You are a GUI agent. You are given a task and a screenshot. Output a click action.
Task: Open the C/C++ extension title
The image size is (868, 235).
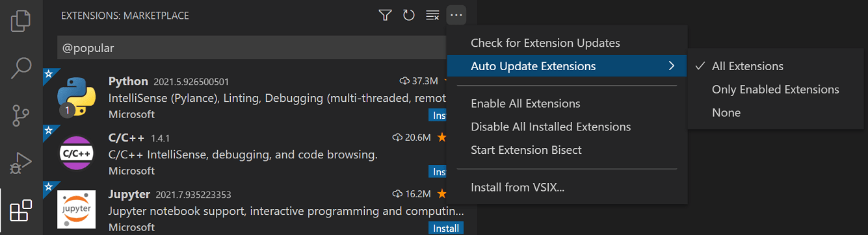coord(127,138)
